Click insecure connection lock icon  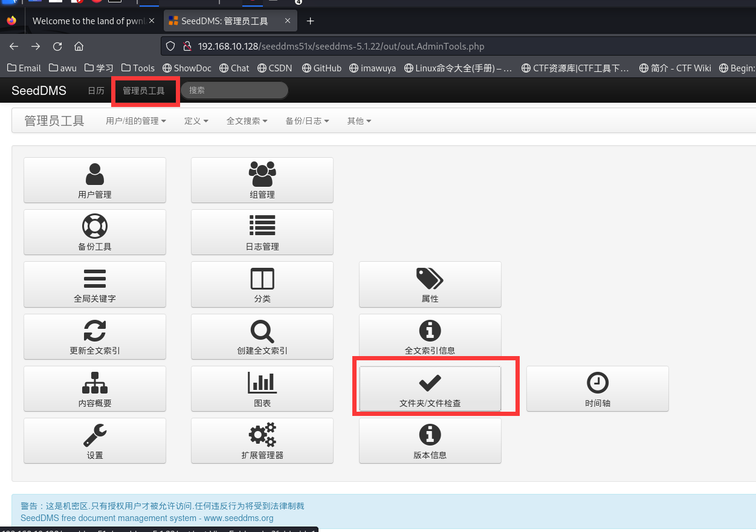coord(187,46)
